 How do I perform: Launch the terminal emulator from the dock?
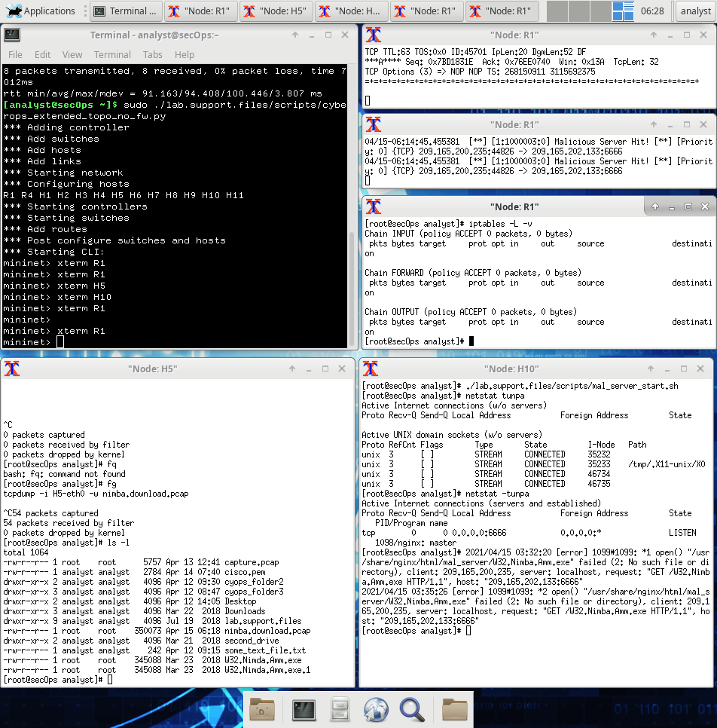click(x=304, y=709)
